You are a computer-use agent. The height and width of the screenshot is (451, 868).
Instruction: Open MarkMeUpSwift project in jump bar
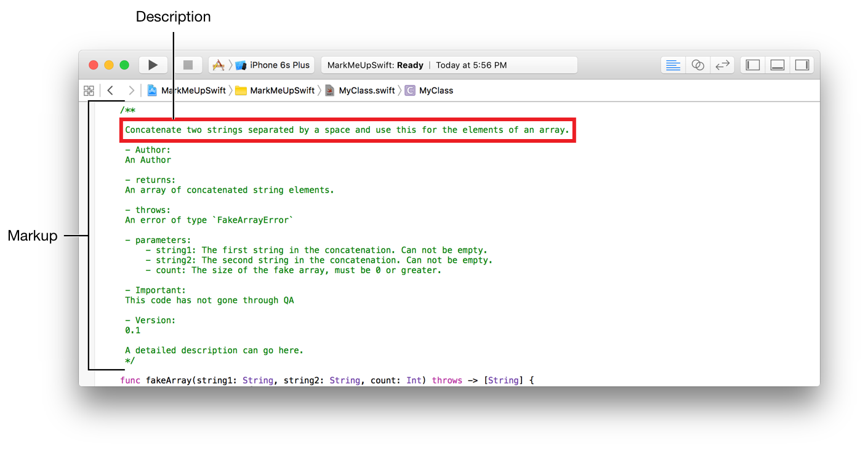(187, 90)
